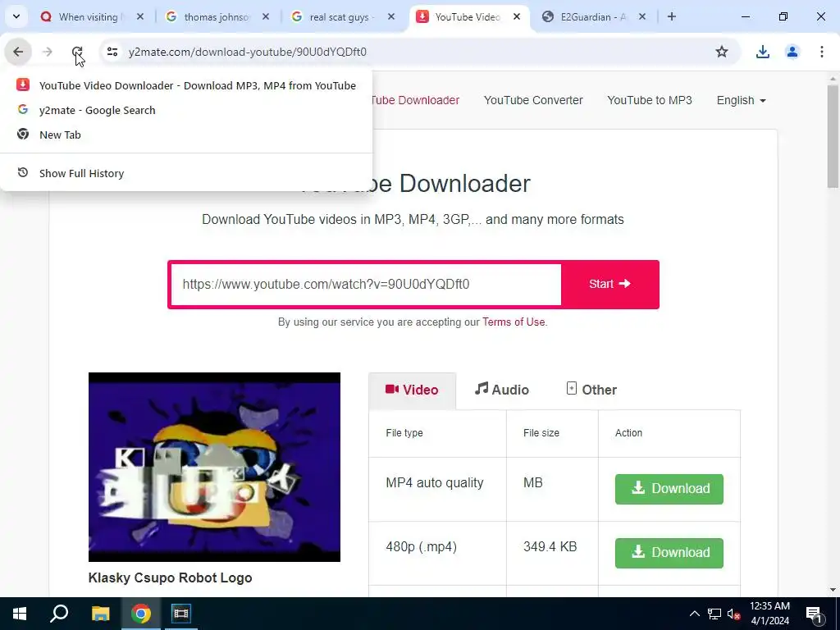
Task: Download the MP4 auto quality file
Action: pos(669,489)
